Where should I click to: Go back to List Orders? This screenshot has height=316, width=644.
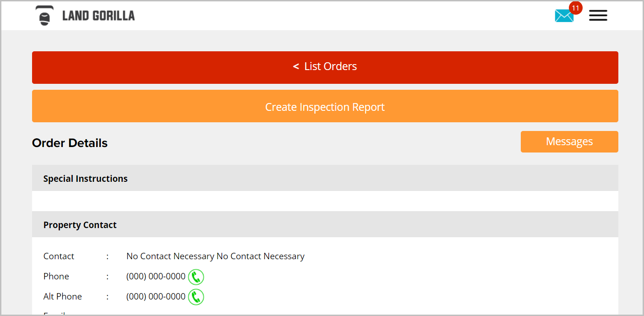click(x=325, y=67)
